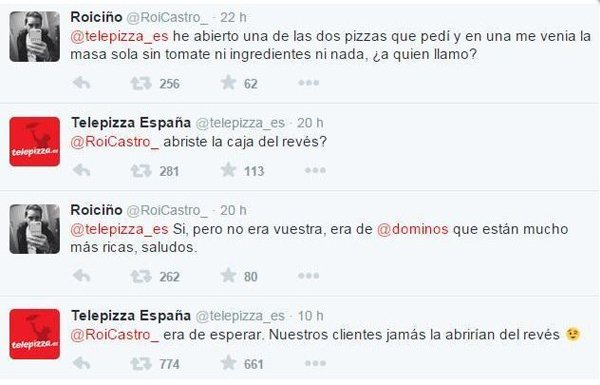Retweet the tweet with 281 retweets
The image size is (600, 385).
click(x=141, y=170)
